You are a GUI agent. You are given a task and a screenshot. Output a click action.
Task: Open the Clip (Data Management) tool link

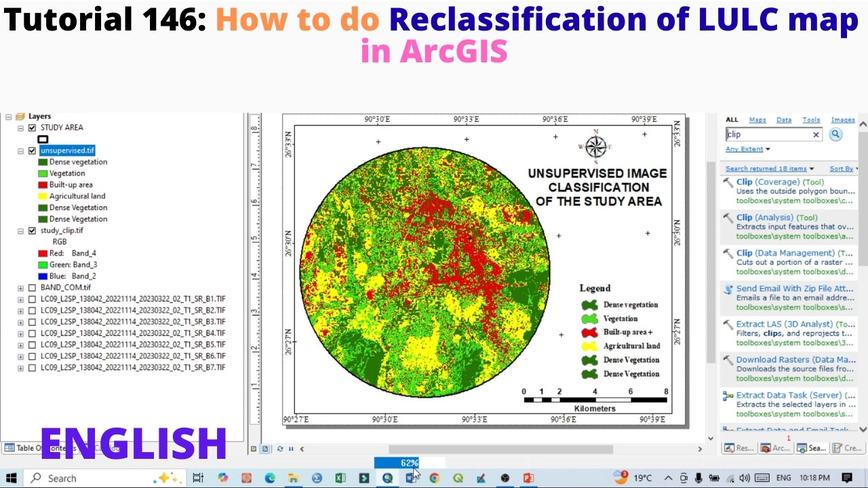point(785,253)
